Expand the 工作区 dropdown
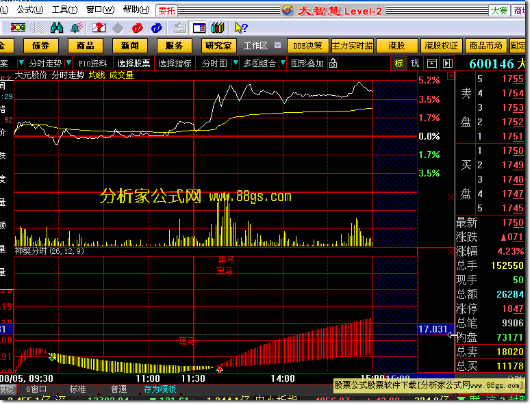The image size is (532, 405). (x=277, y=45)
